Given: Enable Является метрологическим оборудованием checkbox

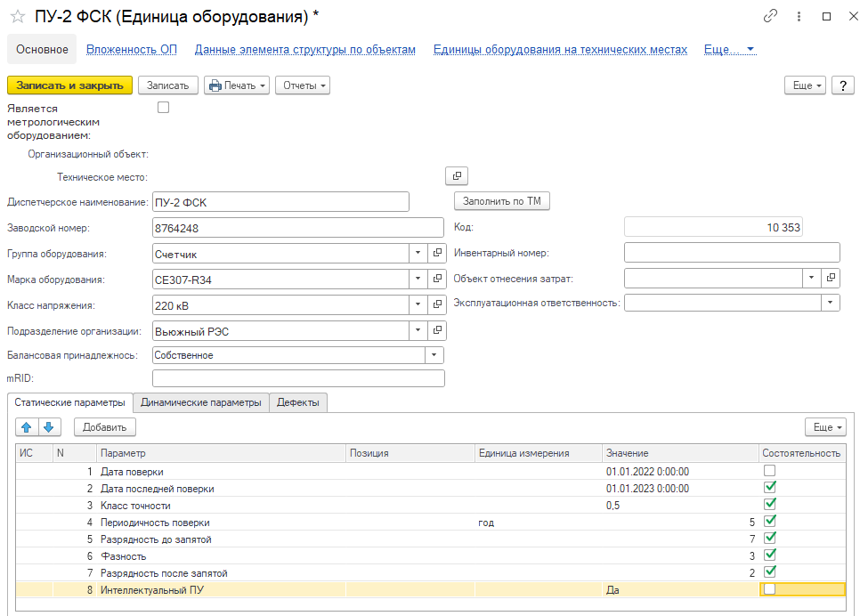Looking at the screenshot, I should [x=163, y=108].
